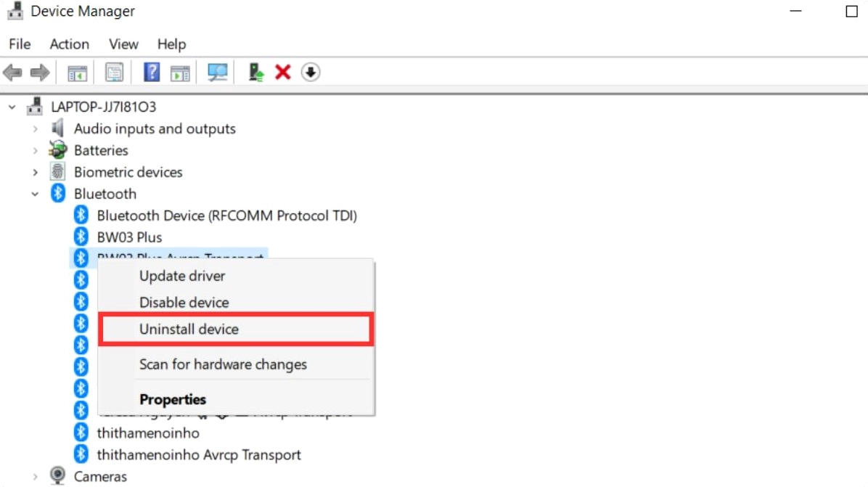The width and height of the screenshot is (868, 487).
Task: Select Properties in the context menu
Action: tap(173, 398)
